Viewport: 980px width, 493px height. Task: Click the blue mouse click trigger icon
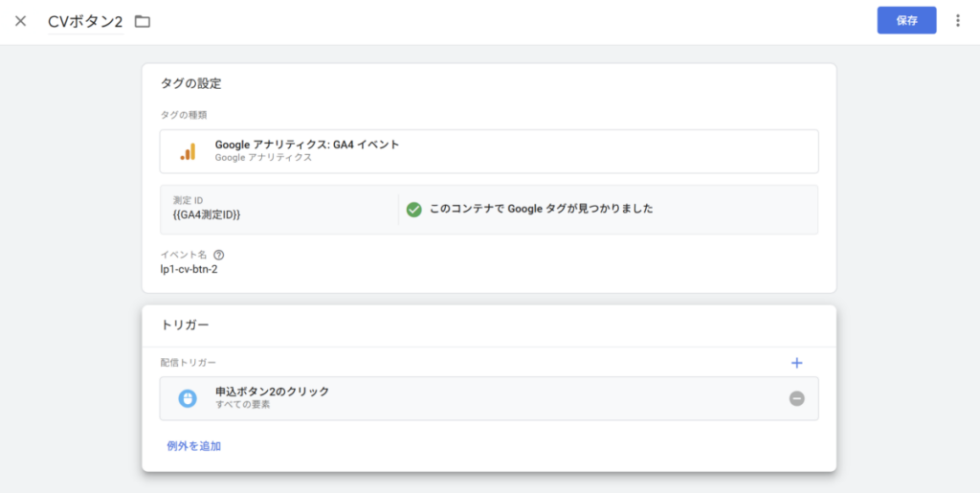tap(188, 398)
